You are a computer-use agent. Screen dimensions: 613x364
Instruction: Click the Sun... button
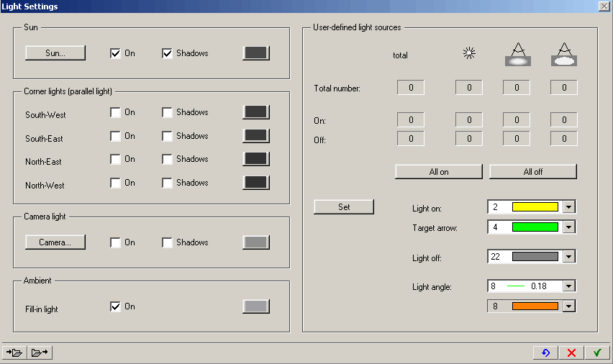[x=55, y=53]
